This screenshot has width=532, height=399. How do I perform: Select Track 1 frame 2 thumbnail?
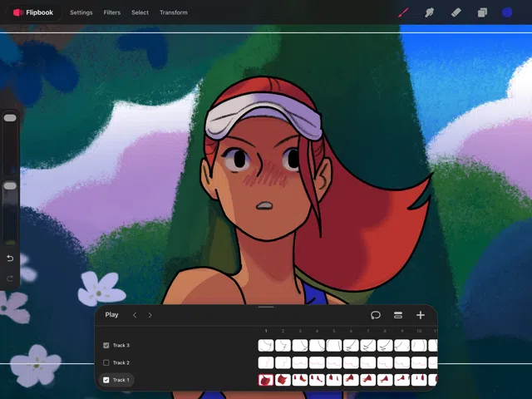pos(283,380)
